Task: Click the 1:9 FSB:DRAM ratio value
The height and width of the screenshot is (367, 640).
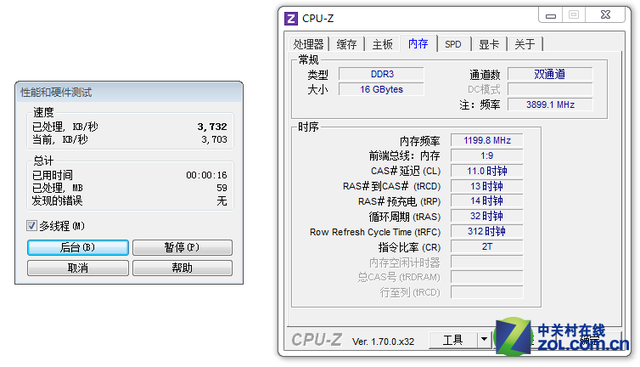Action: click(487, 156)
